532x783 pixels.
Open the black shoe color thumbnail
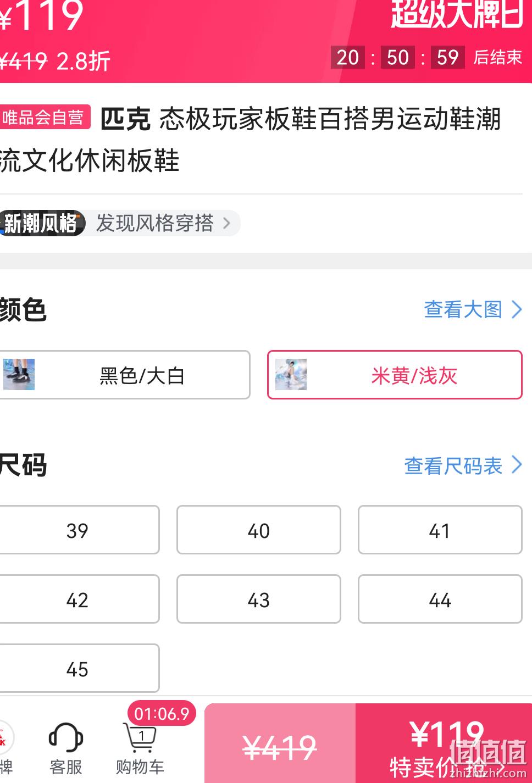click(x=19, y=374)
